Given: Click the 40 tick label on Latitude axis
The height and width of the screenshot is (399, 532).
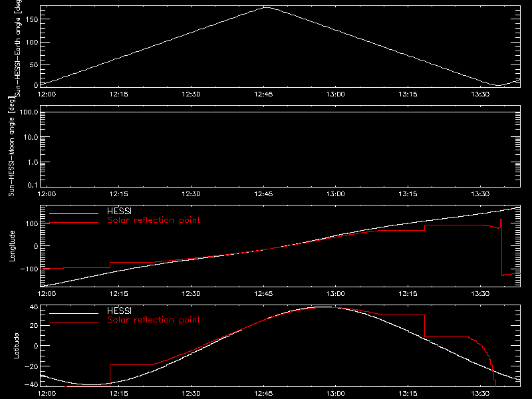Looking at the screenshot, I should pyautogui.click(x=35, y=307).
